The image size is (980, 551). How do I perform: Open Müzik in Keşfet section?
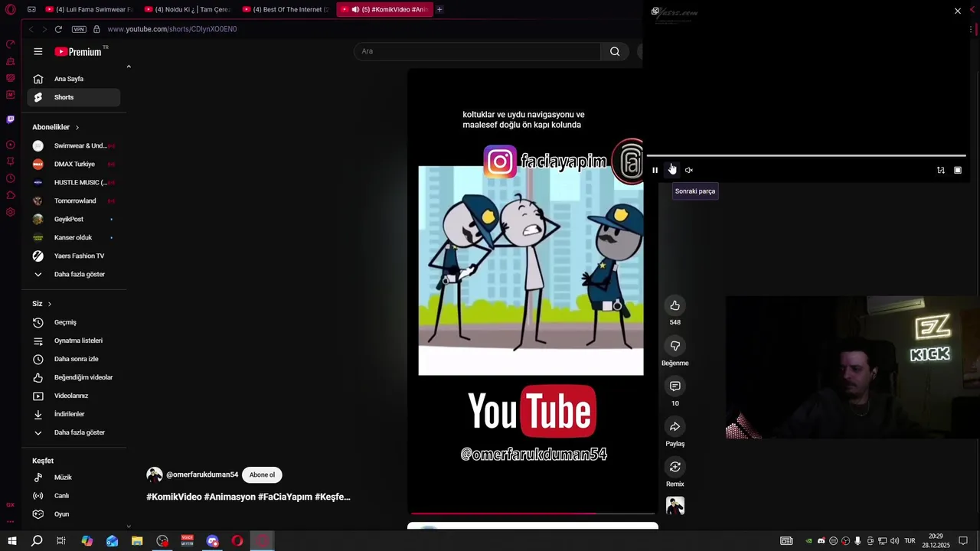point(73,478)
